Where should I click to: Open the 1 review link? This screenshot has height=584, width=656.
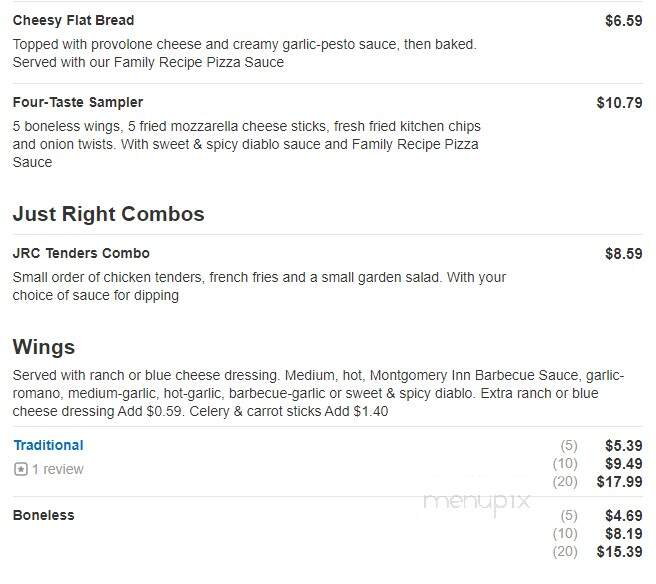point(58,469)
